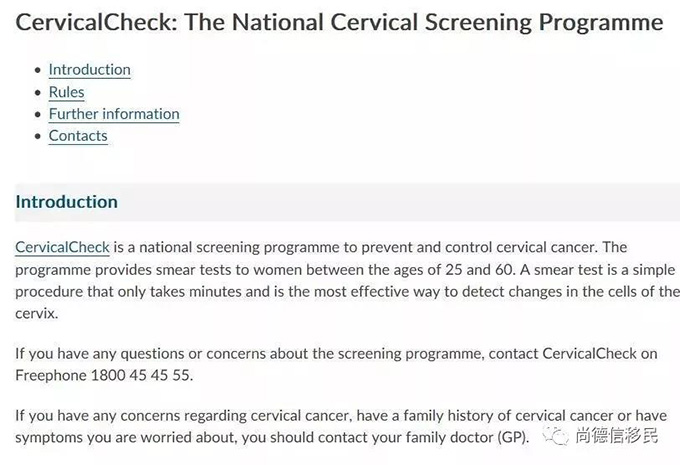Click the bullet beside the Contacts link

(38, 136)
